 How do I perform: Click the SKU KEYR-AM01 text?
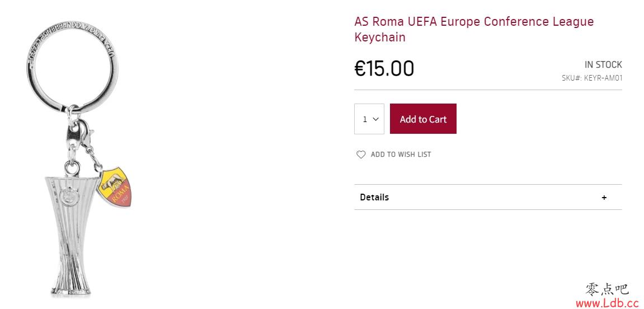click(592, 78)
